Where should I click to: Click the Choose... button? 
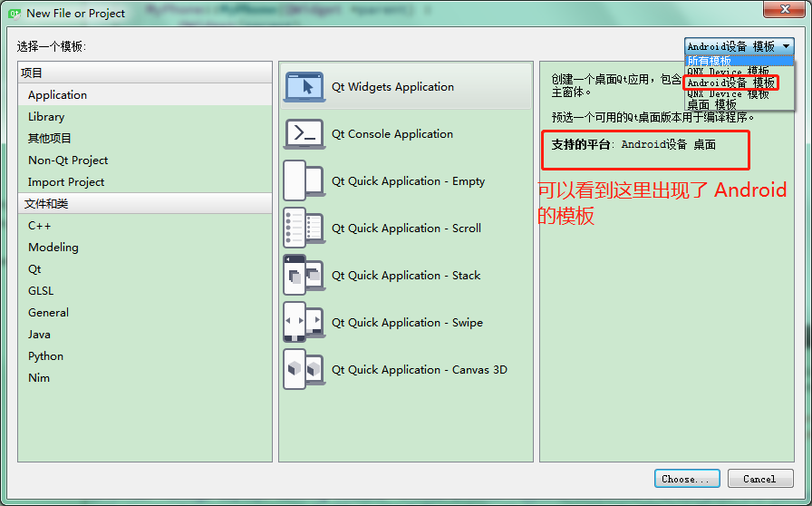(687, 479)
